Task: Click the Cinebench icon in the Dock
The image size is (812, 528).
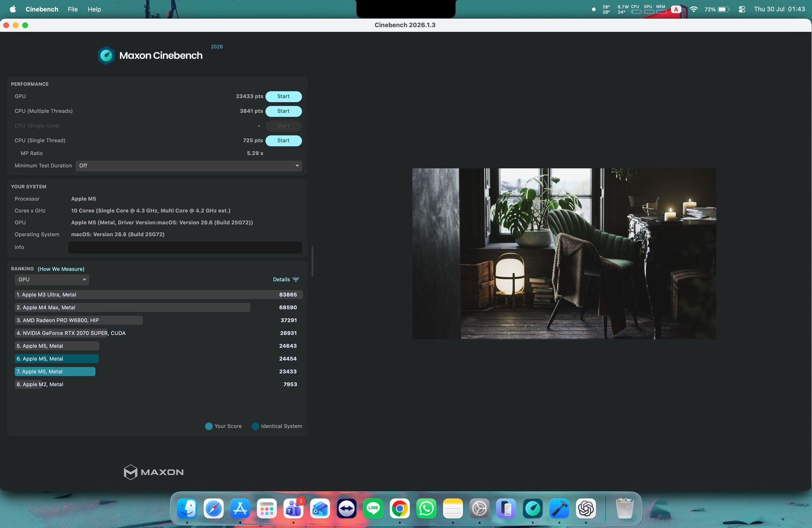Action: (533, 509)
